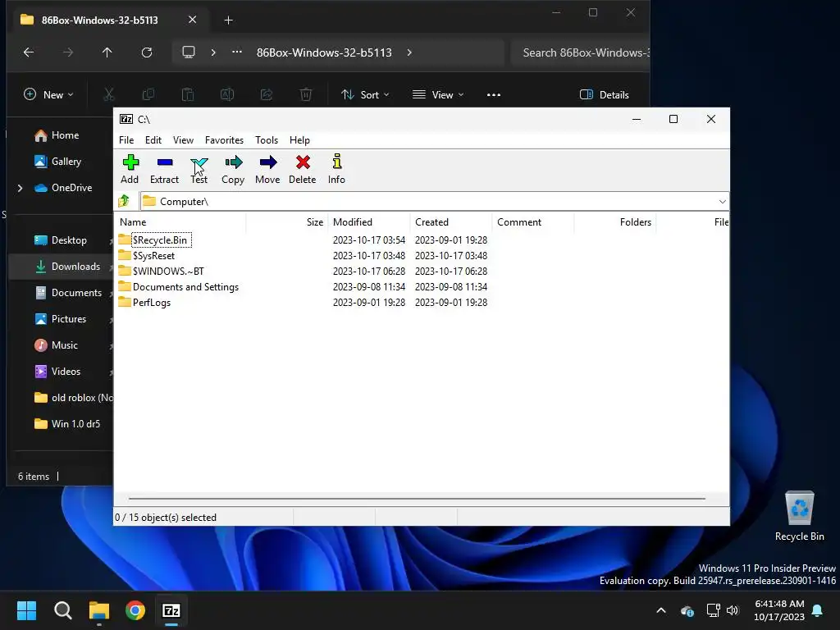Sort by the Modified column header

(x=370, y=221)
